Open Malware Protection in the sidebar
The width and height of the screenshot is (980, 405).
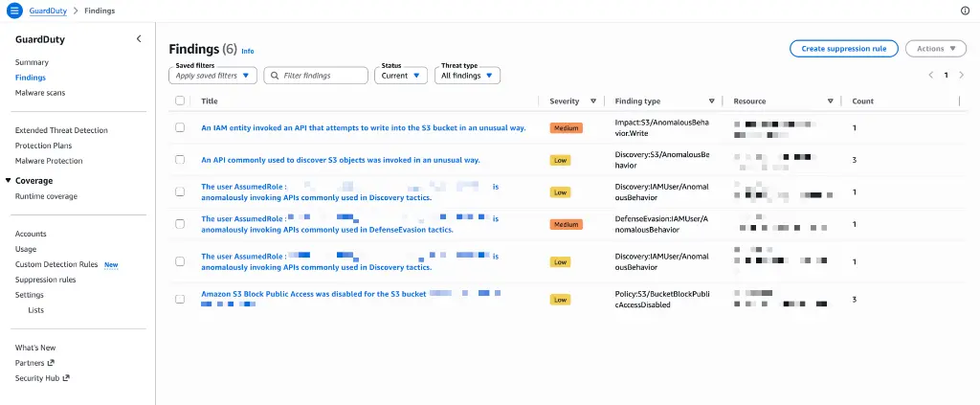(x=49, y=161)
